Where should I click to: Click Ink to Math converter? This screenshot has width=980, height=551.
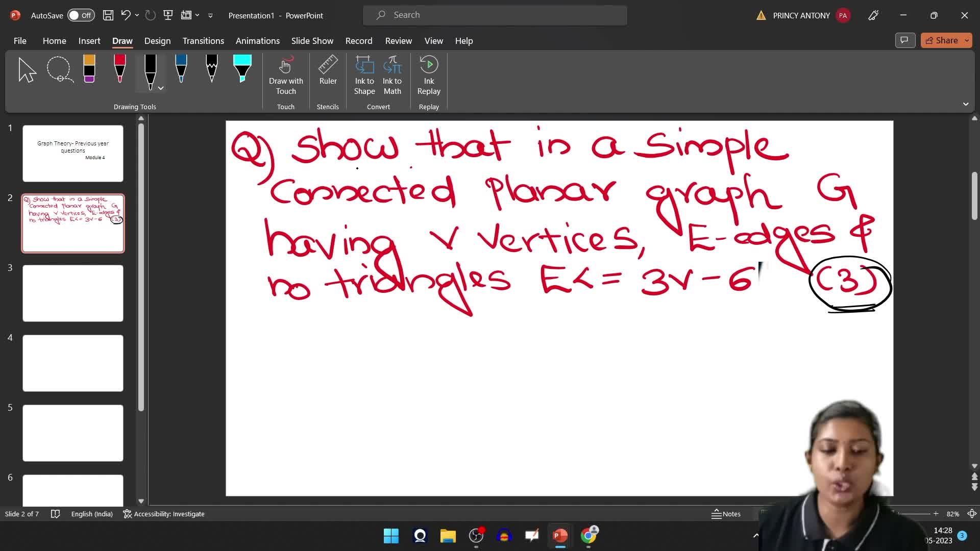[392, 76]
